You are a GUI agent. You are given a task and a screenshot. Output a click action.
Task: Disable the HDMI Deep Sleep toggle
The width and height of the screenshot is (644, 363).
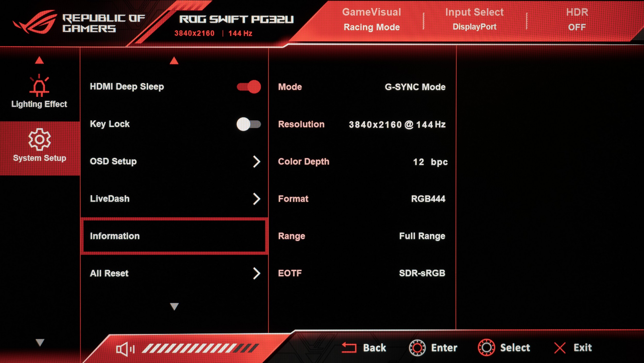pos(249,87)
